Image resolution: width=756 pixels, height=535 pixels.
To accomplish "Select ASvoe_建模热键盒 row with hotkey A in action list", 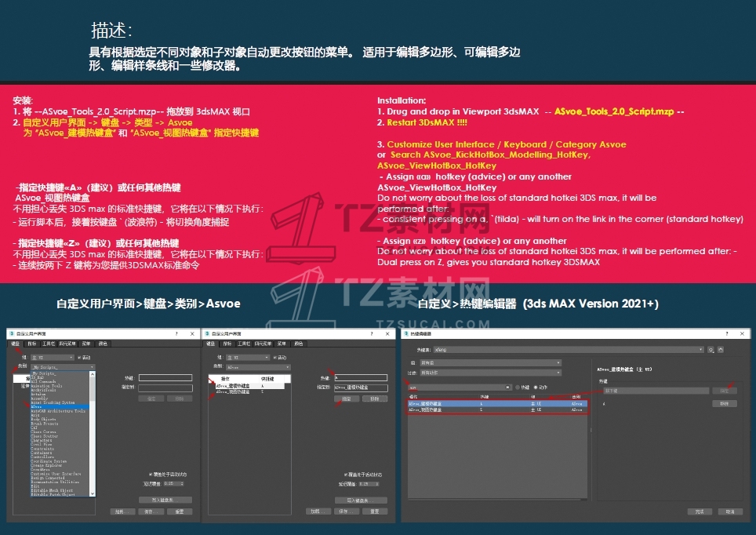I will point(249,386).
